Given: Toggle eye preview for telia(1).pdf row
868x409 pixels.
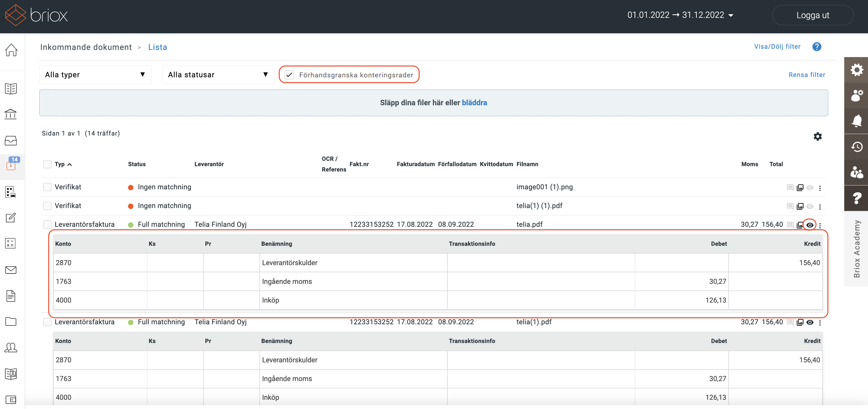Looking at the screenshot, I should 810,322.
